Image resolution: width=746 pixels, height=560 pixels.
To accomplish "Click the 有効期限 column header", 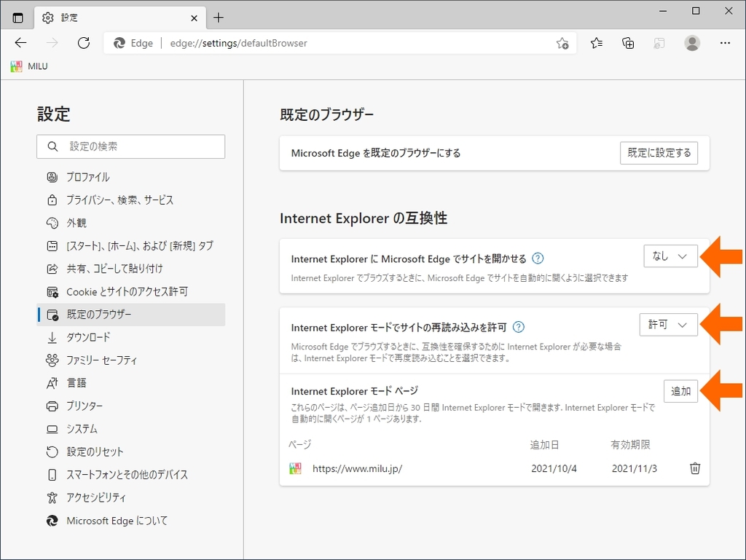I will point(630,445).
